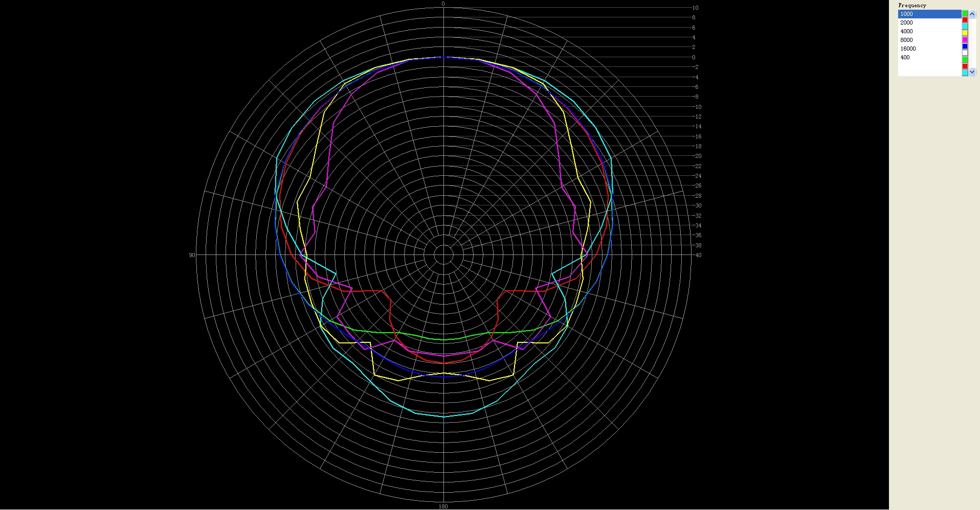Click the center of the polar plot
The width and height of the screenshot is (980, 510).
click(443, 254)
